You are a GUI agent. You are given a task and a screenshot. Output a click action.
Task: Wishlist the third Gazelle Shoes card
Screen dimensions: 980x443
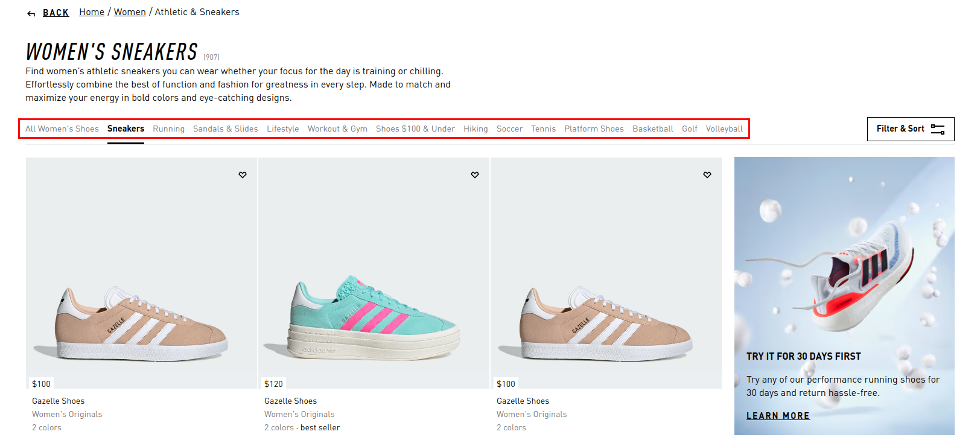point(707,175)
